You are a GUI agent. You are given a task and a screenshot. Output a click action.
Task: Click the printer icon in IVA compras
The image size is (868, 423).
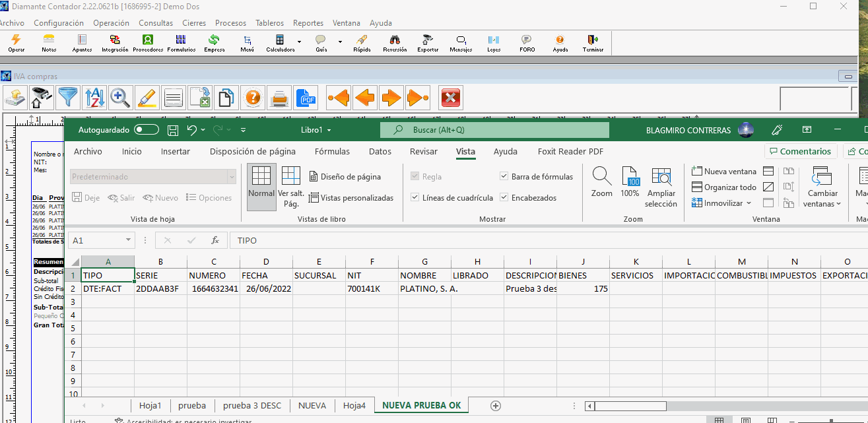tap(279, 98)
